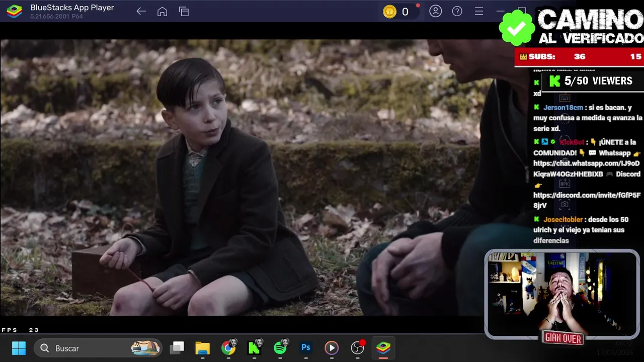Open File Explorer from taskbar

click(x=202, y=348)
